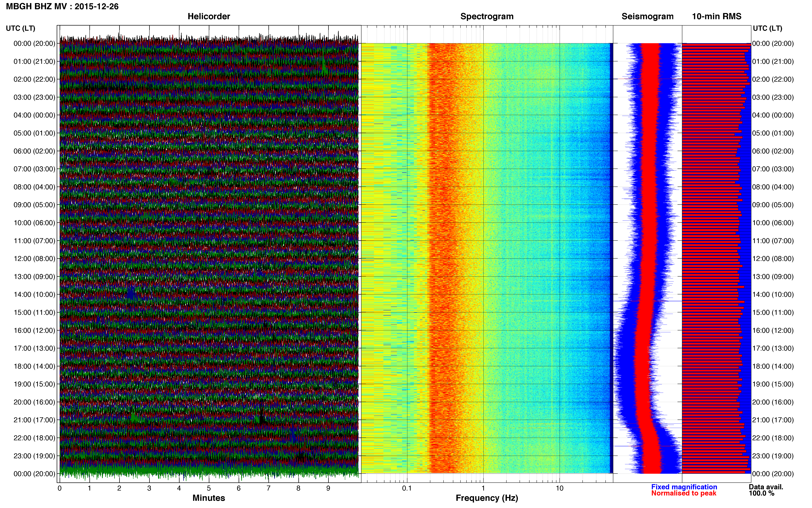Click tick '9' on the Minutes axis
Image resolution: width=812 pixels, height=508 pixels.
328,488
